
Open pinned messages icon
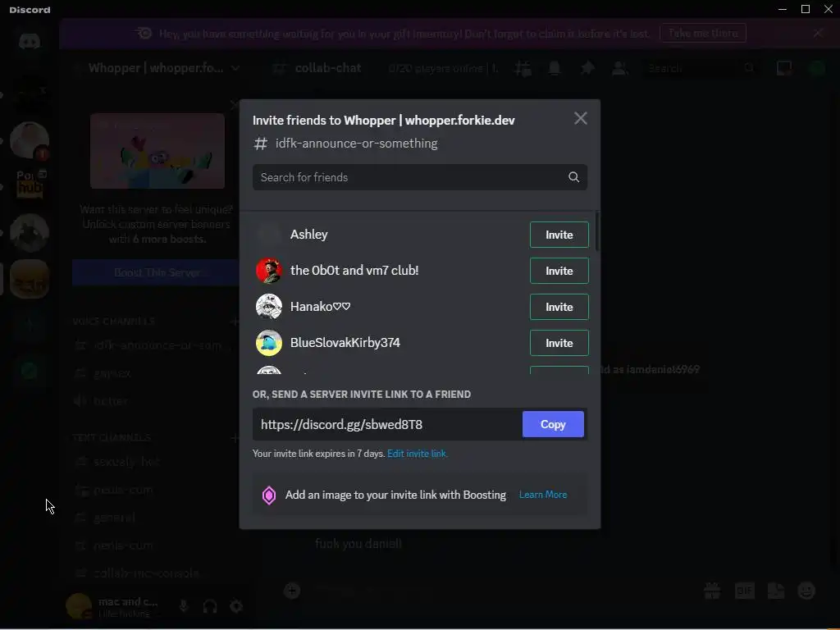(x=587, y=68)
